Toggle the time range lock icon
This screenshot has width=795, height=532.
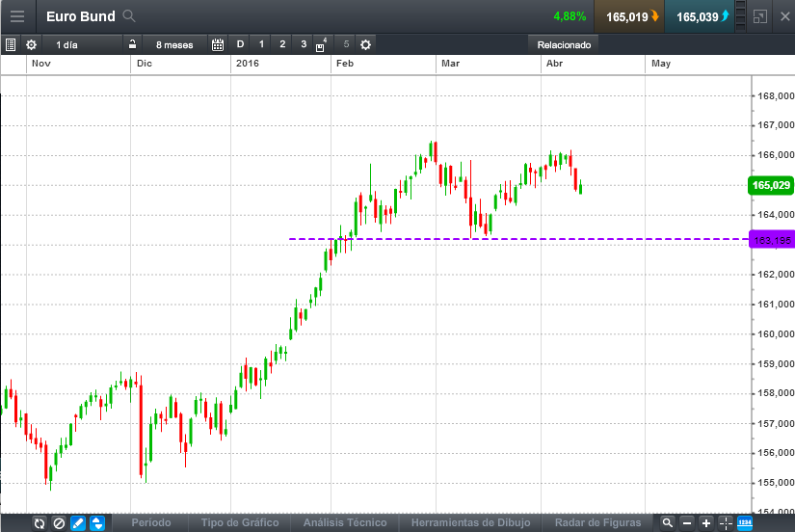point(133,44)
